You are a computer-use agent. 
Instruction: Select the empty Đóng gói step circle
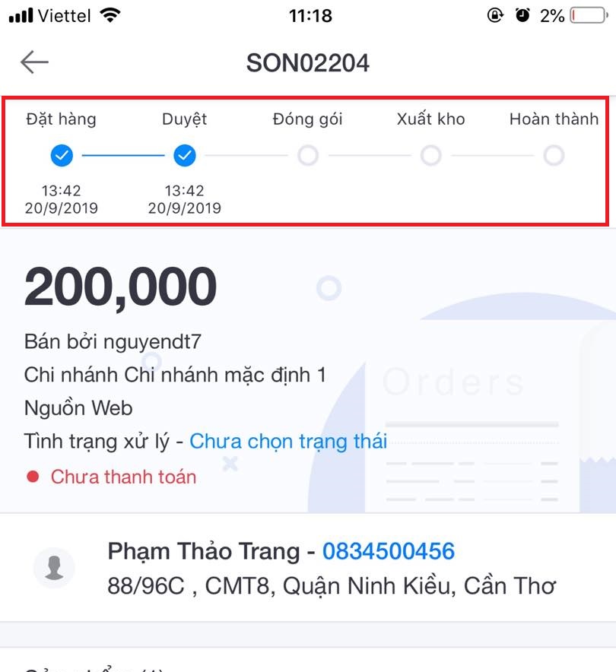click(x=308, y=155)
